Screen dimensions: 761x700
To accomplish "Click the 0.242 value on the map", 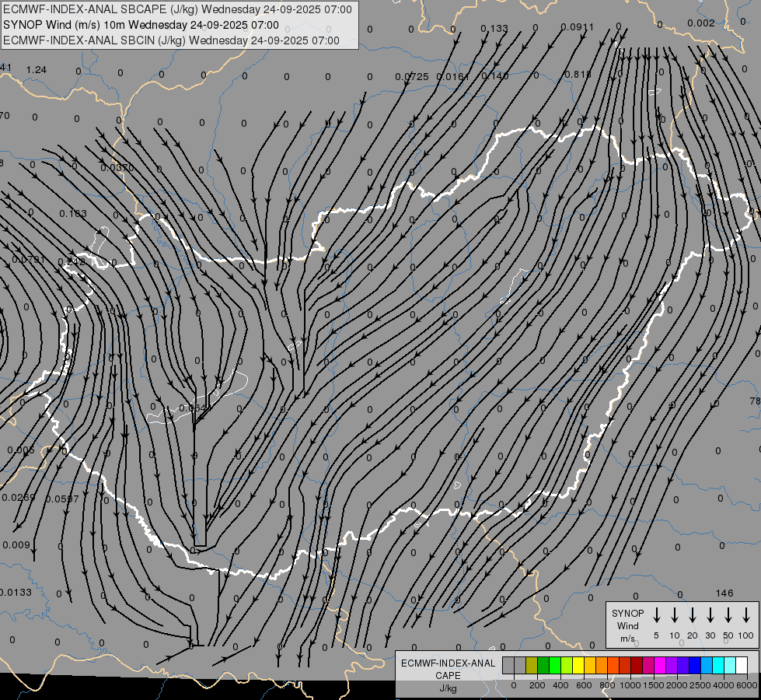I will point(72,262).
